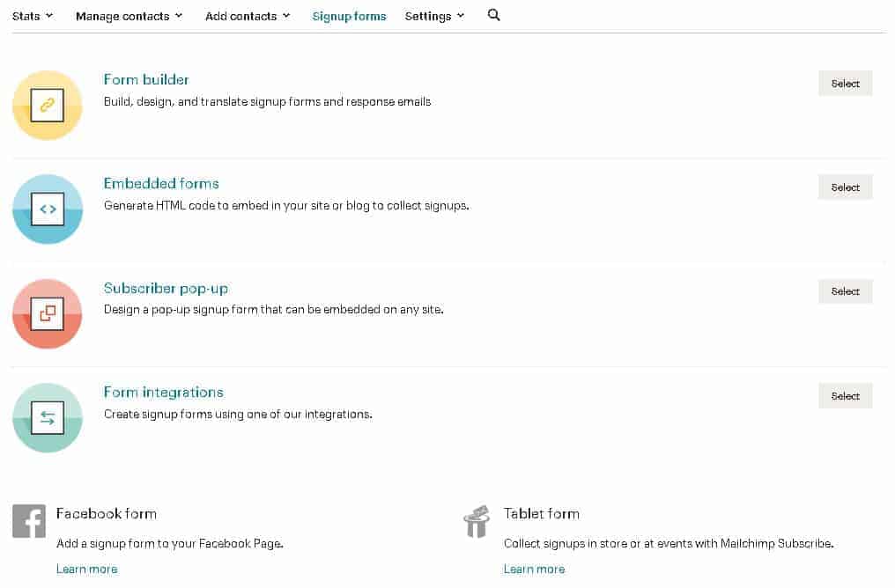Click the Tablet form chimp icon
This screenshot has width=895, height=588.
point(477,521)
